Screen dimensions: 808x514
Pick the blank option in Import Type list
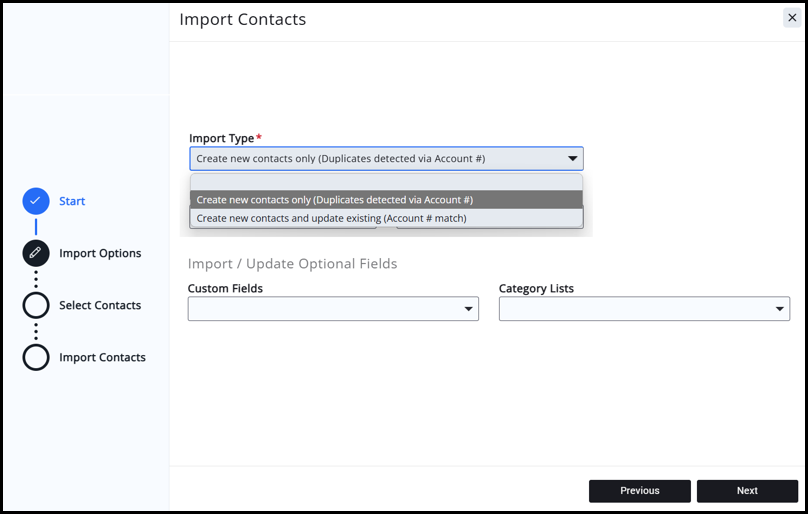tap(386, 183)
